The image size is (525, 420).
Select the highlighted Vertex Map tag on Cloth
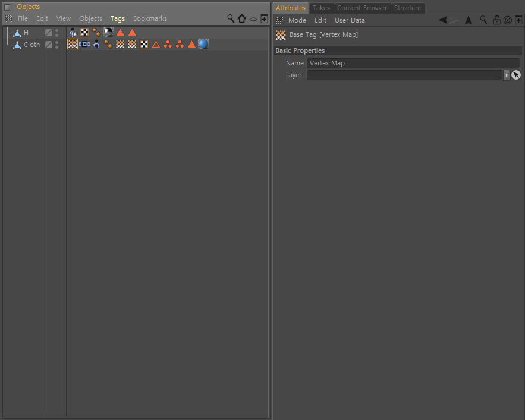coord(73,44)
